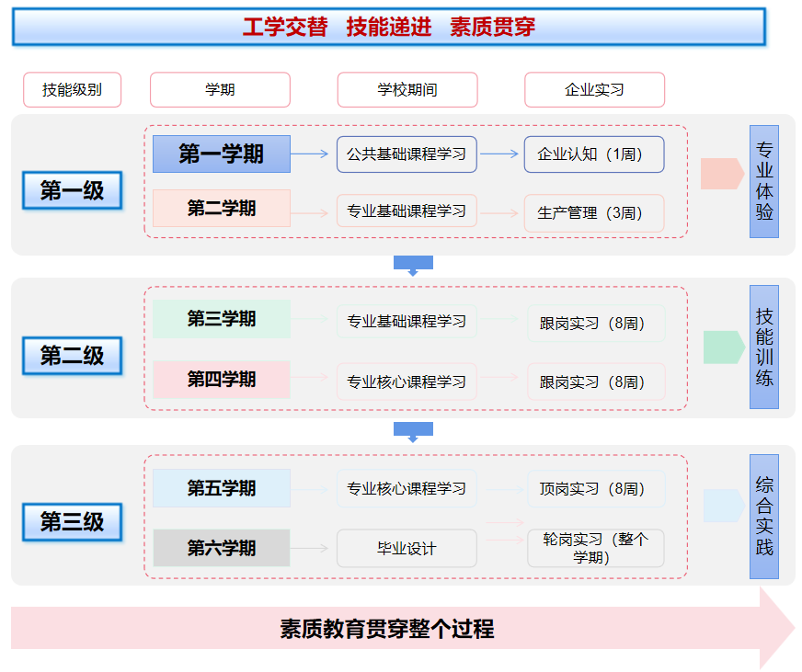
Task: Click the 第四学期 semester box
Action: coord(221,380)
